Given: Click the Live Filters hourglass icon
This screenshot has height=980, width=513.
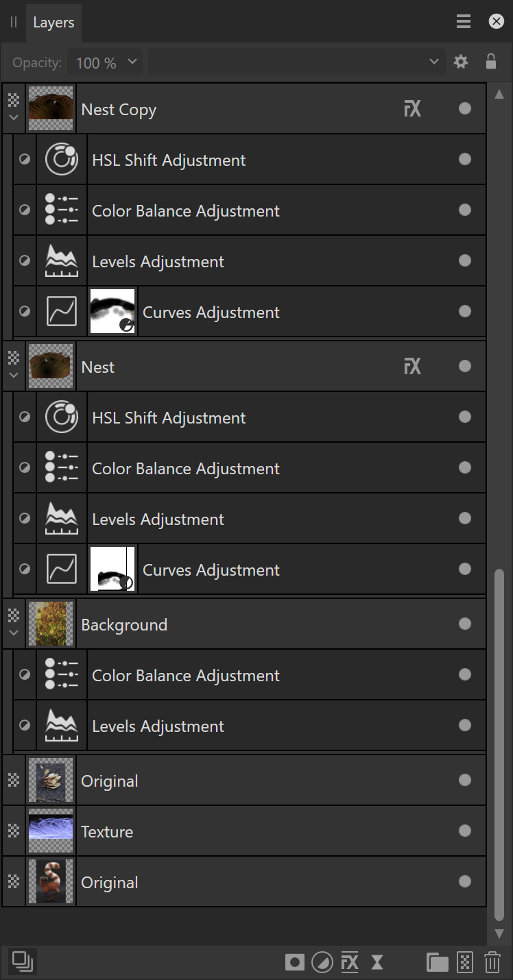Looking at the screenshot, I should click(x=377, y=962).
